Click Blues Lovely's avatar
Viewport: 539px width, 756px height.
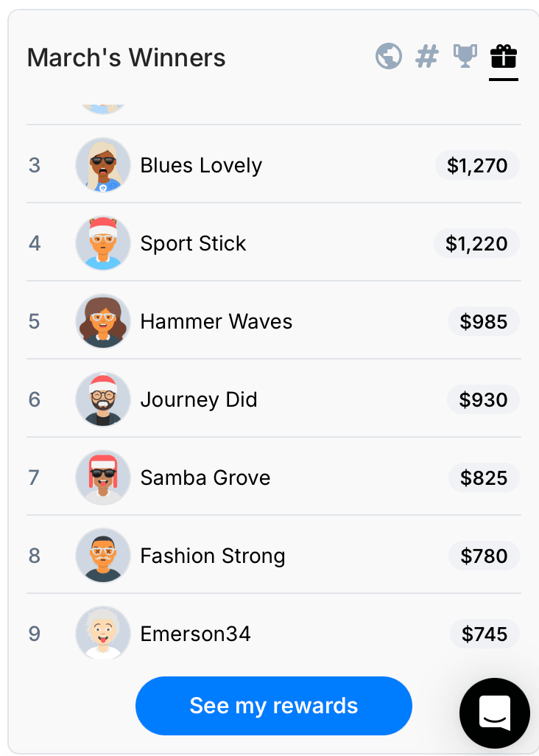point(103,165)
